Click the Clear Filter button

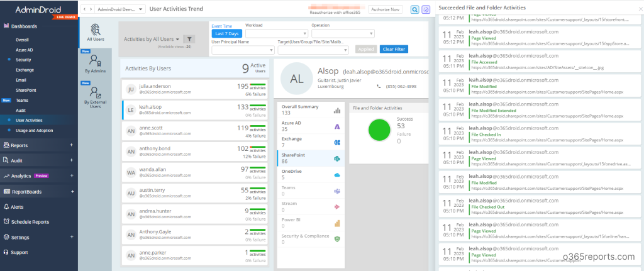coord(394,49)
